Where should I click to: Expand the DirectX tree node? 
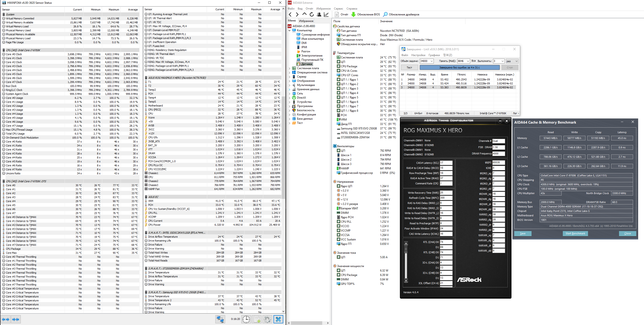(x=290, y=98)
